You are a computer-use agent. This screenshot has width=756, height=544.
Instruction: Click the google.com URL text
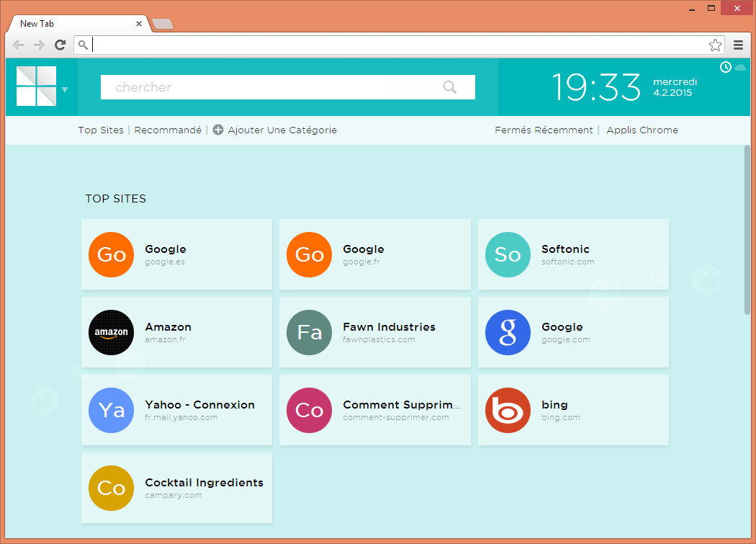pos(566,339)
